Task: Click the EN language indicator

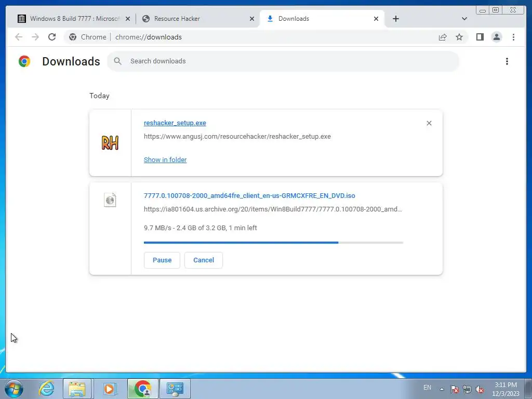Action: (x=427, y=388)
